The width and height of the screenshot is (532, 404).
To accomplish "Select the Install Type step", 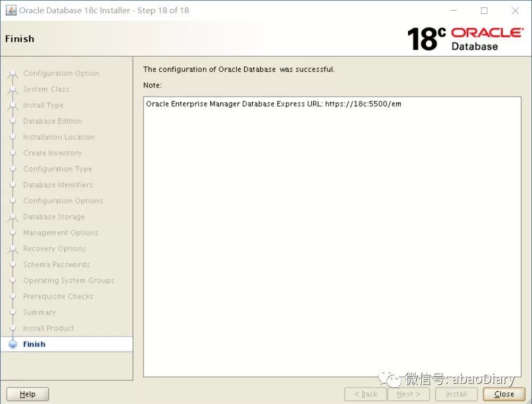I will click(x=43, y=105).
